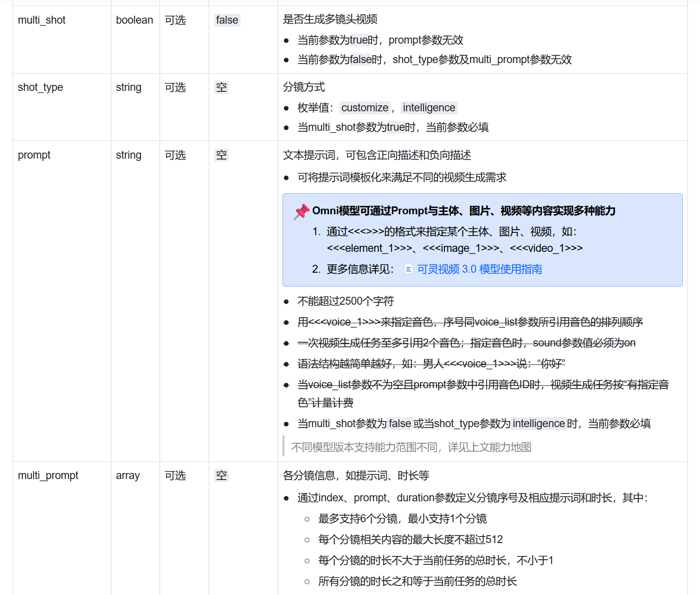Click the prompt parameter name cell
The image size is (700, 595).
click(x=34, y=155)
